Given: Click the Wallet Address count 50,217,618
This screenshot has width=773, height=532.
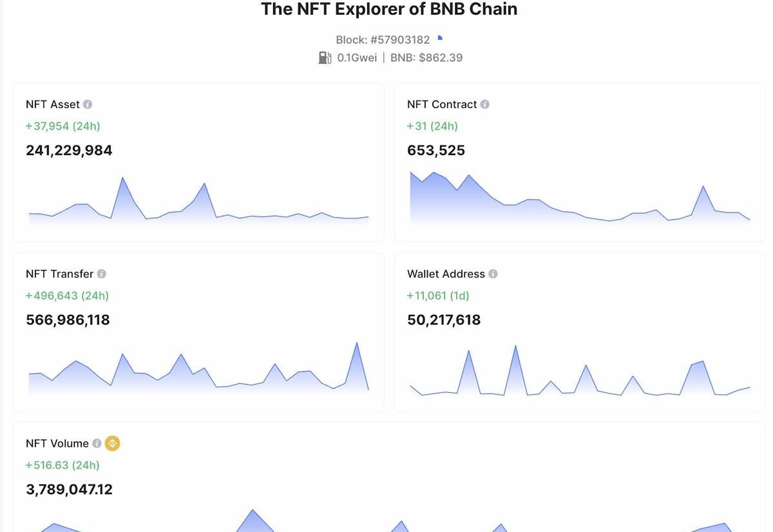Looking at the screenshot, I should coord(444,319).
